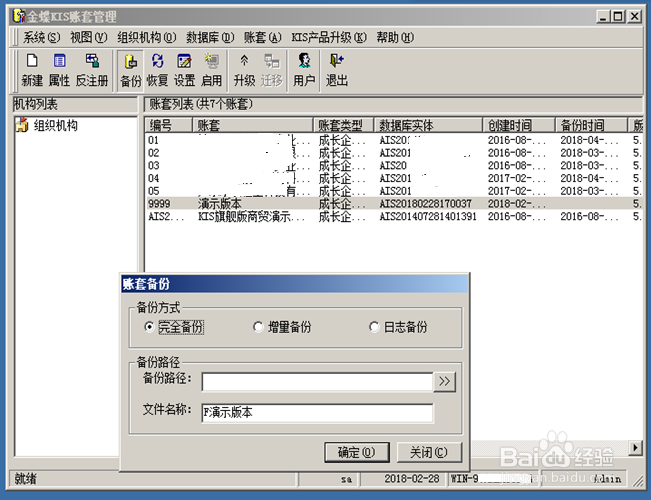Open 系统(S) menu
651x500 pixels.
(41, 37)
